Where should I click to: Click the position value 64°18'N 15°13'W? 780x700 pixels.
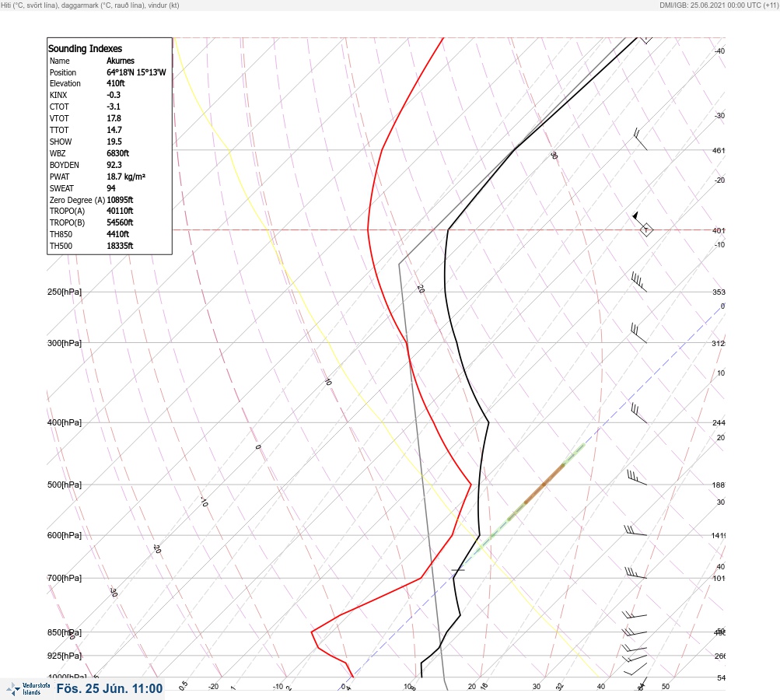click(136, 72)
